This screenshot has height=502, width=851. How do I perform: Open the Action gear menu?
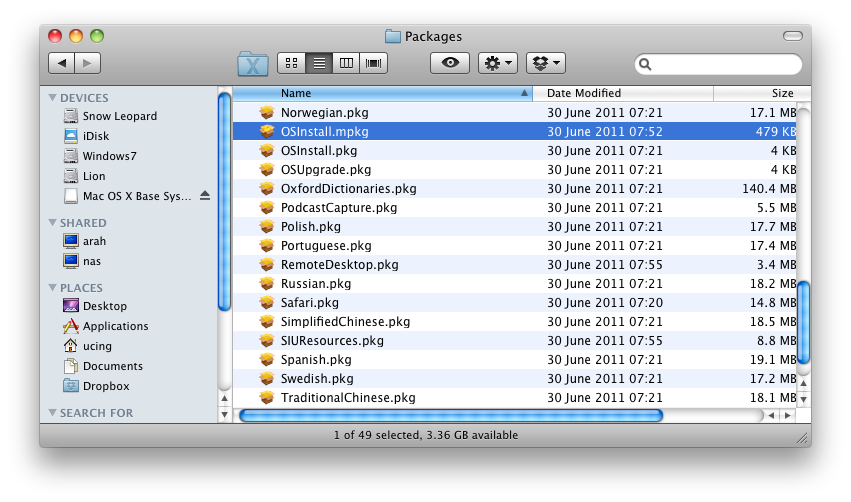[x=498, y=63]
